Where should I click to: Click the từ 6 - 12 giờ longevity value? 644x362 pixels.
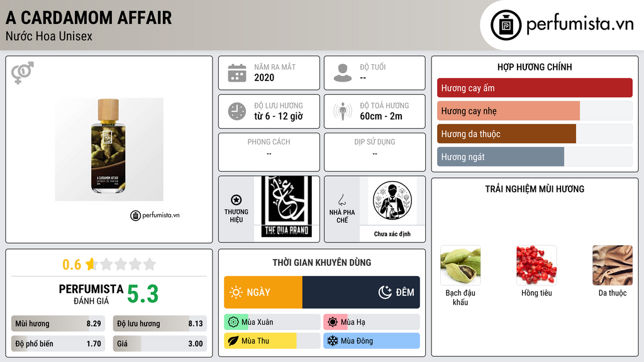279,116
